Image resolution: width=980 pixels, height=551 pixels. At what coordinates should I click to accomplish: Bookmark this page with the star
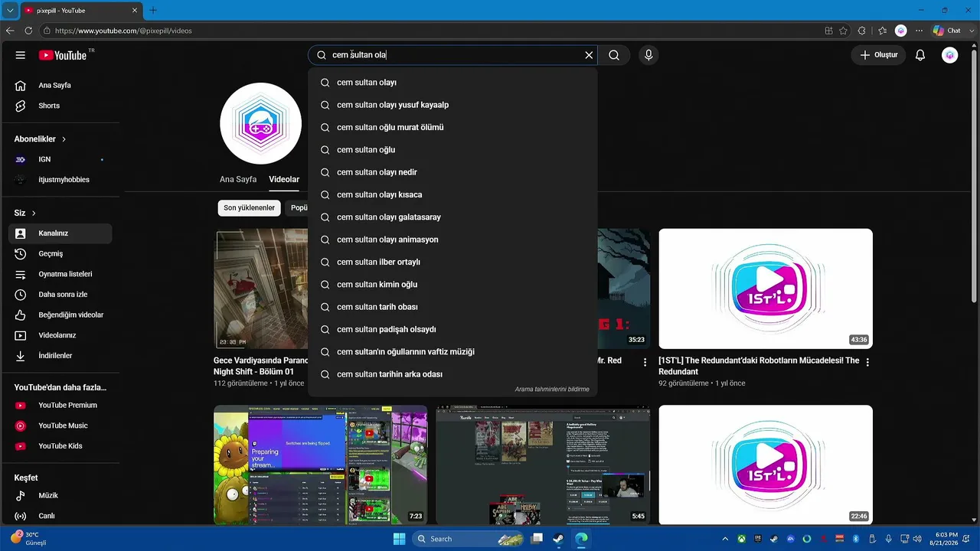(x=843, y=31)
